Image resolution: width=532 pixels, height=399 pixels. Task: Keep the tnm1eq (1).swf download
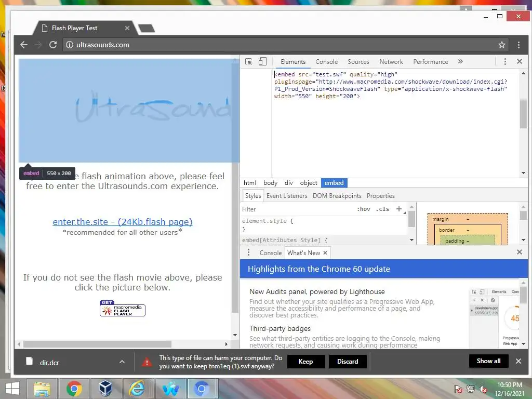click(x=305, y=362)
